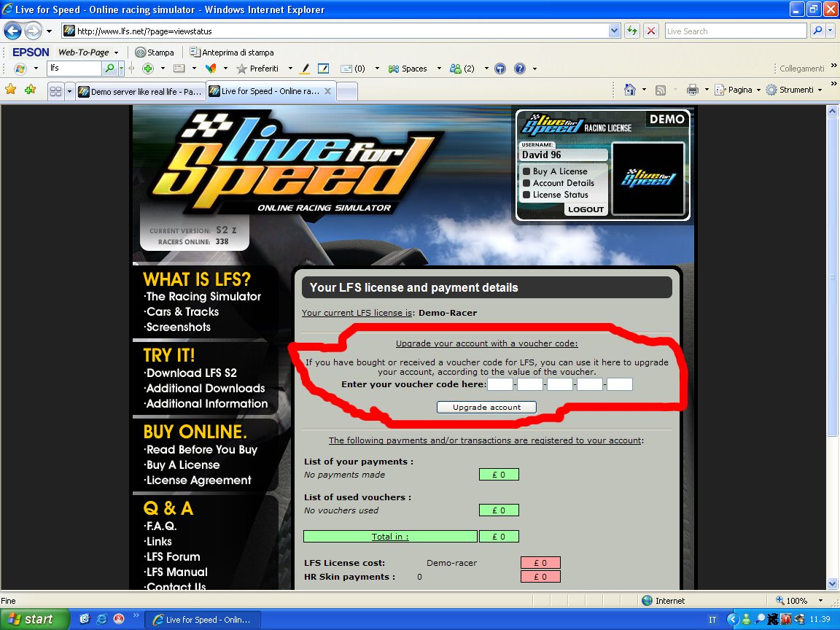Show Quick Tabs thumbnail view
The width and height of the screenshot is (840, 630).
(x=55, y=92)
